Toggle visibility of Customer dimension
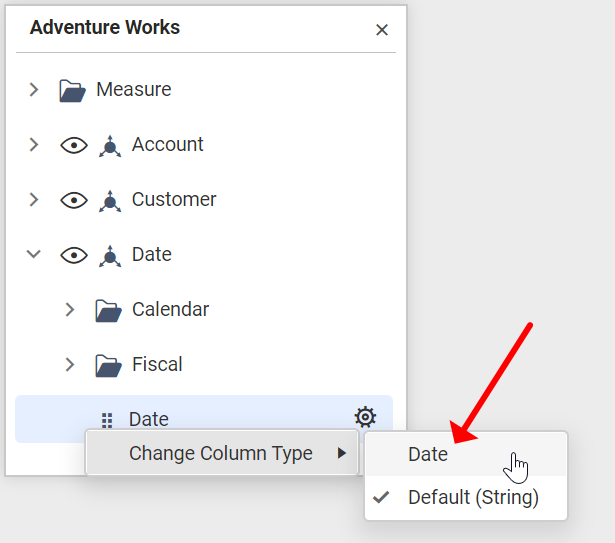 coord(74,200)
